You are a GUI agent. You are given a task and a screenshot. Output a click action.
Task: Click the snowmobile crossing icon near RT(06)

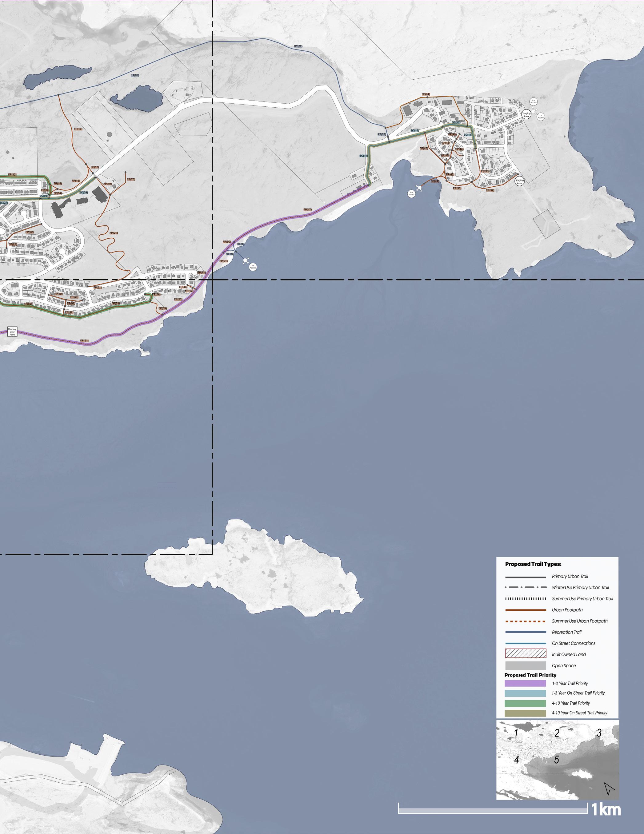click(x=245, y=260)
